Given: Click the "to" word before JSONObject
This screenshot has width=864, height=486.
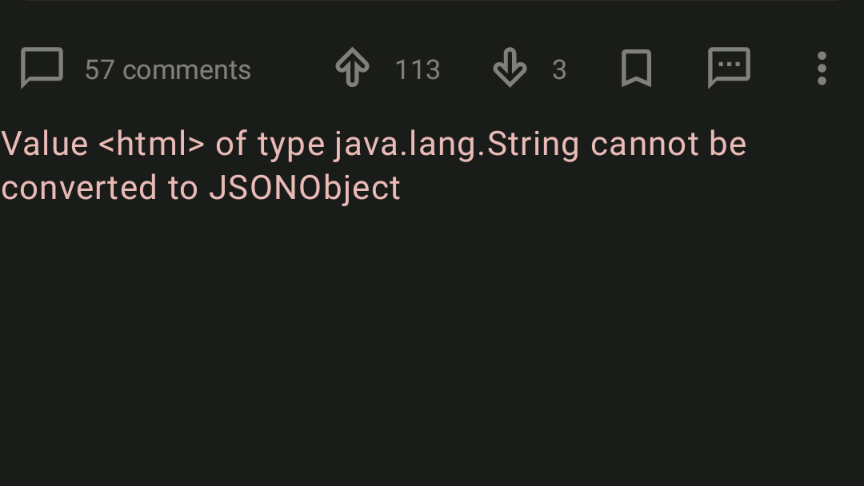Looking at the screenshot, I should click(183, 188).
